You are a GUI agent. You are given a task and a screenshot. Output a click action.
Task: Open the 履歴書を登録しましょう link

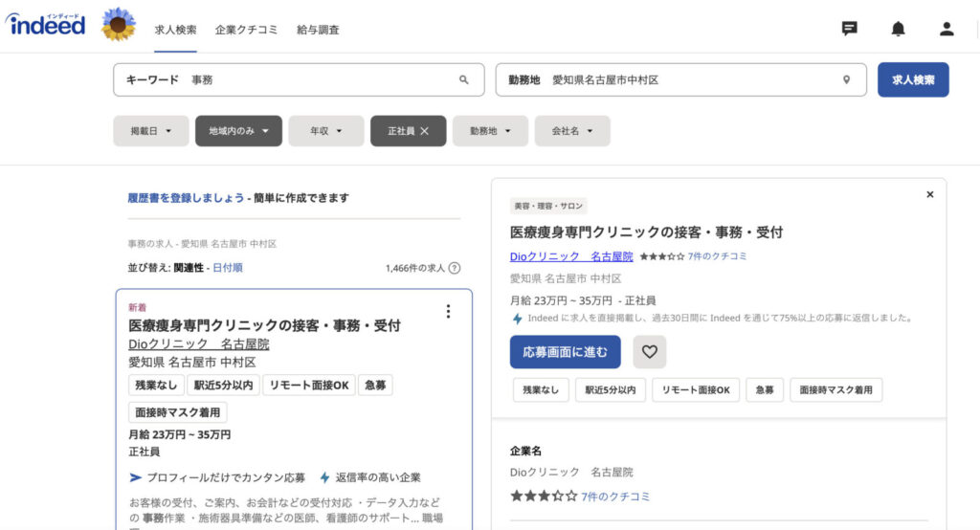tap(186, 197)
